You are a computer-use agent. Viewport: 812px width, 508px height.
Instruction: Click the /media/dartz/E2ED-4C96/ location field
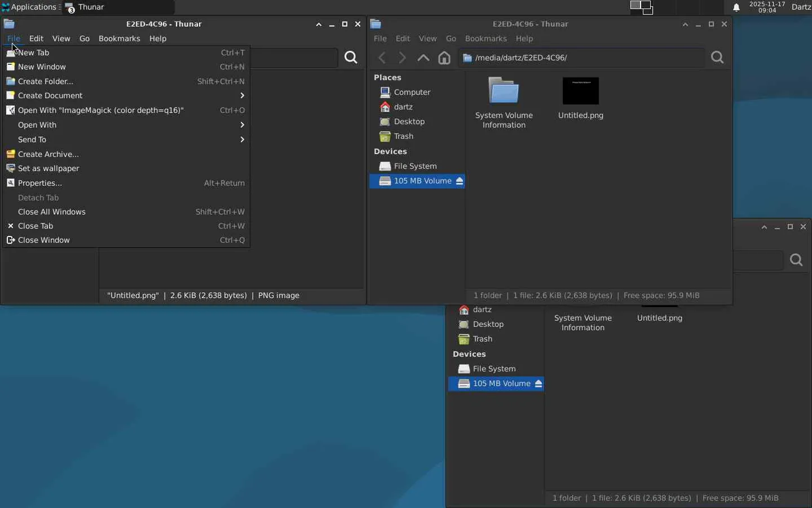click(581, 58)
